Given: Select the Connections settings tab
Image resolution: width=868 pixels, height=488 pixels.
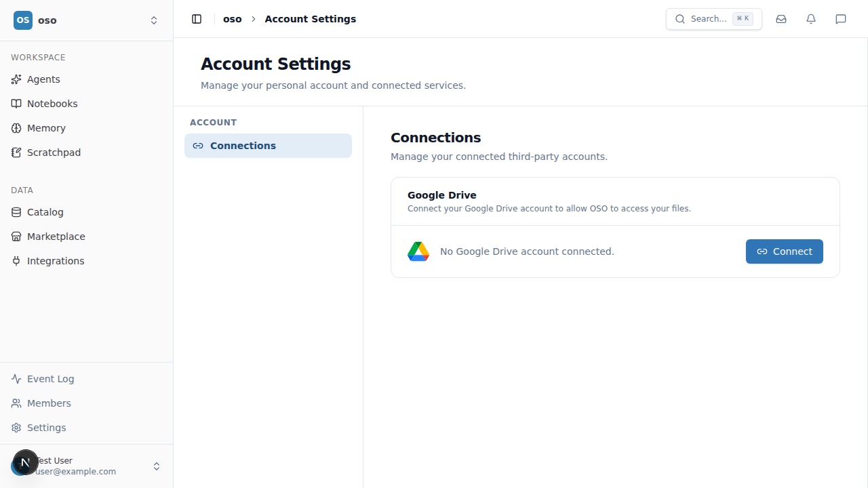Looking at the screenshot, I should [268, 146].
